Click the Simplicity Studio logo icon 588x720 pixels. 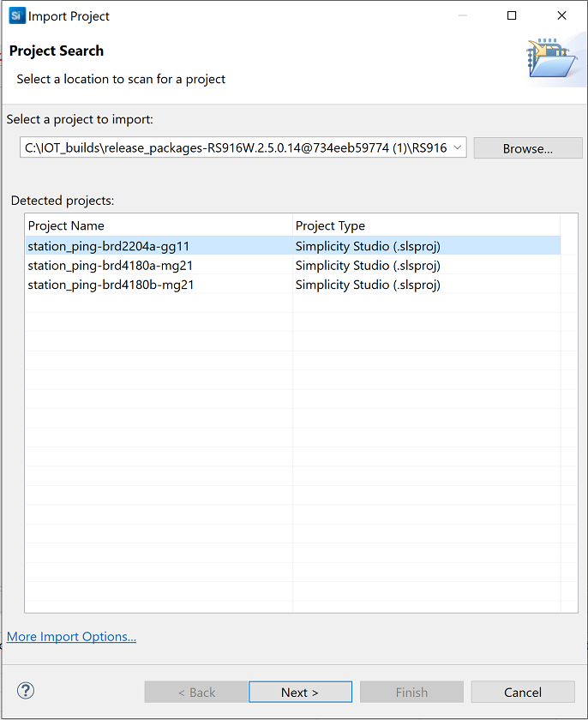point(16,15)
